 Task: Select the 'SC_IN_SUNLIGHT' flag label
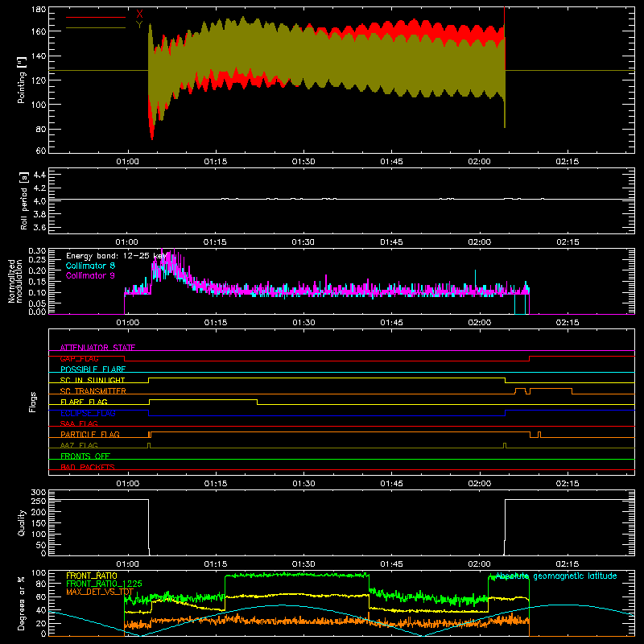(x=93, y=380)
